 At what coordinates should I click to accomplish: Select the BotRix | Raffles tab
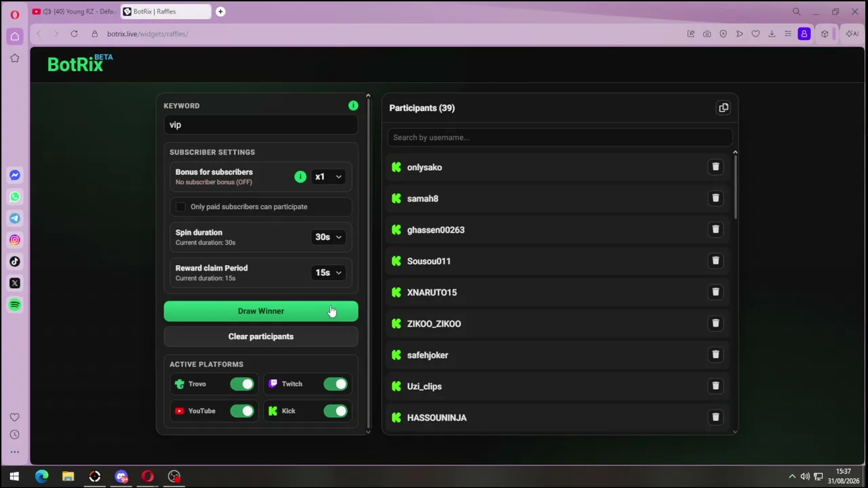(x=164, y=12)
